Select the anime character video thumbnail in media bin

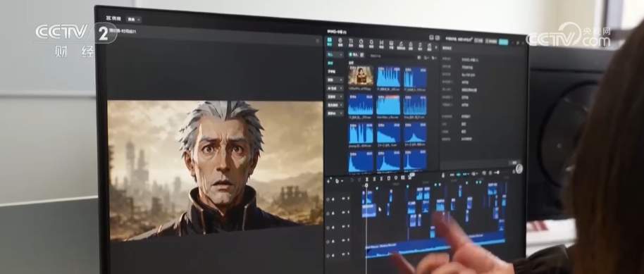[x=361, y=76]
